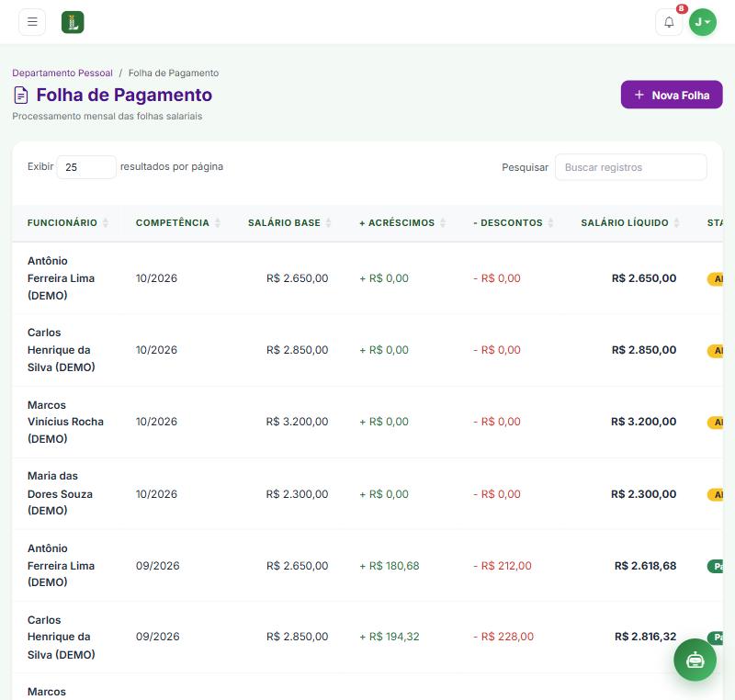735x700 pixels.
Task: Sort by Salário Líquido column arrows
Action: pos(677,222)
